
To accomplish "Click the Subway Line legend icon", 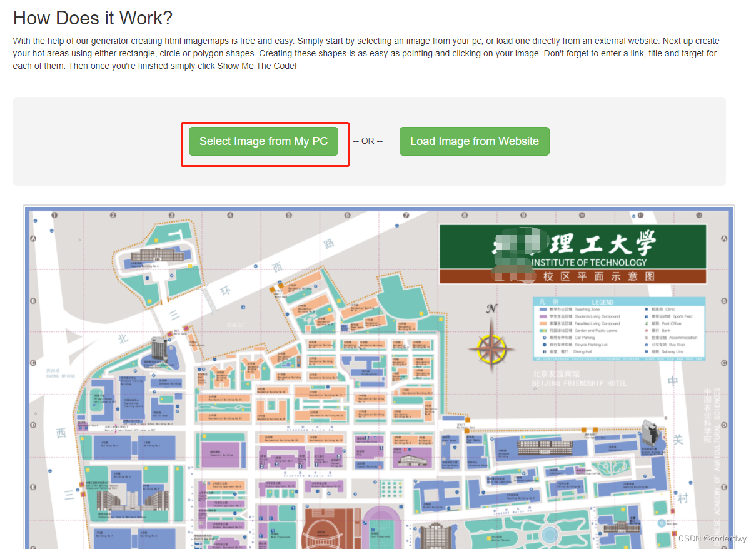I will click(647, 352).
